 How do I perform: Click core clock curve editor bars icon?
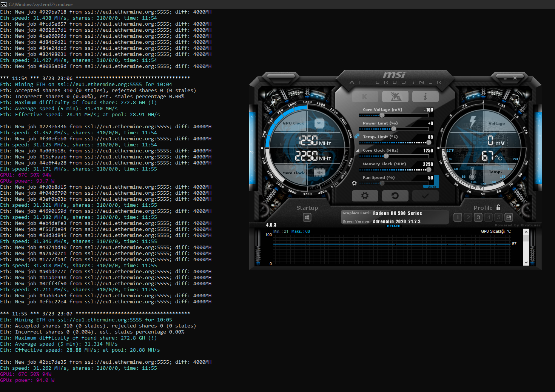tap(357, 151)
